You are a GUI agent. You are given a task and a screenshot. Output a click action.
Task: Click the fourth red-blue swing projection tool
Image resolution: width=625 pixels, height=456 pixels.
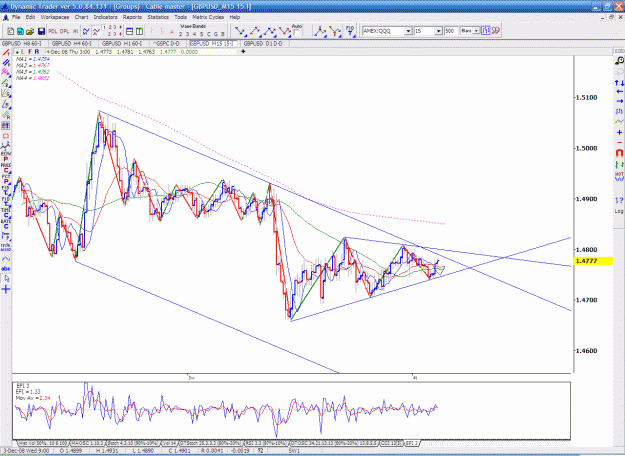coord(285,31)
